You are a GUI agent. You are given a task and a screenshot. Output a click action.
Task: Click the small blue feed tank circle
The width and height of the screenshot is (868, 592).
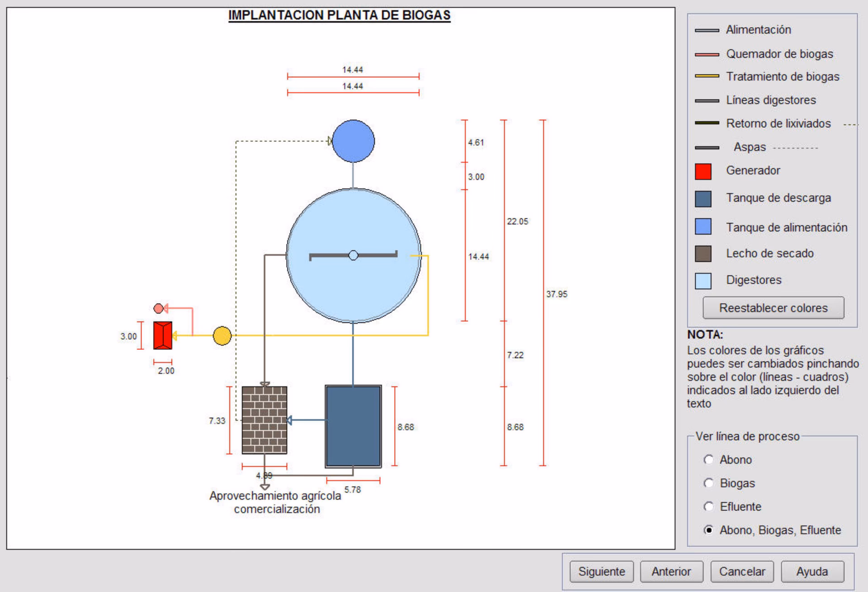point(353,141)
